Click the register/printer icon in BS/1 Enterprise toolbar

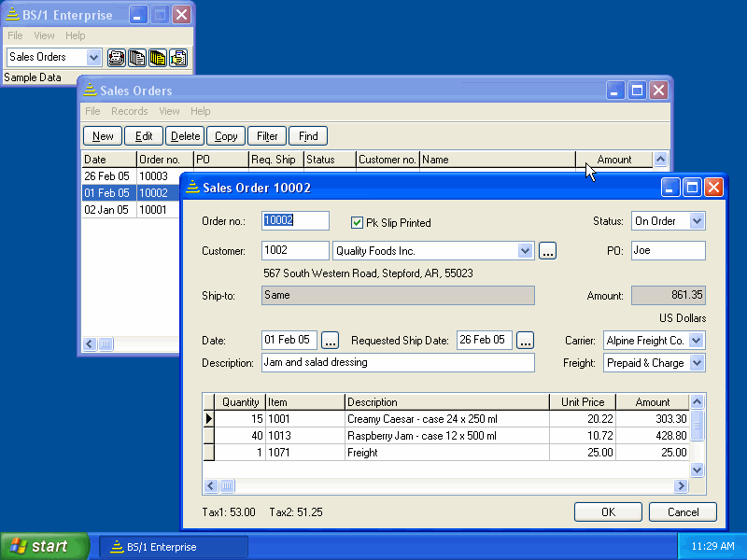coord(116,58)
